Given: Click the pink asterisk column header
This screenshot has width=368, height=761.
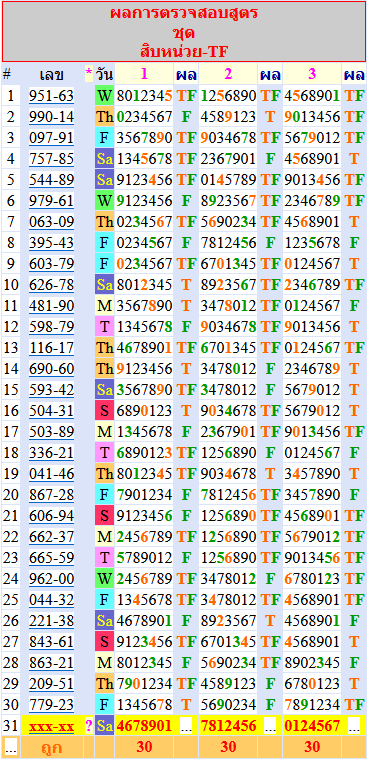Looking at the screenshot, I should tap(89, 74).
